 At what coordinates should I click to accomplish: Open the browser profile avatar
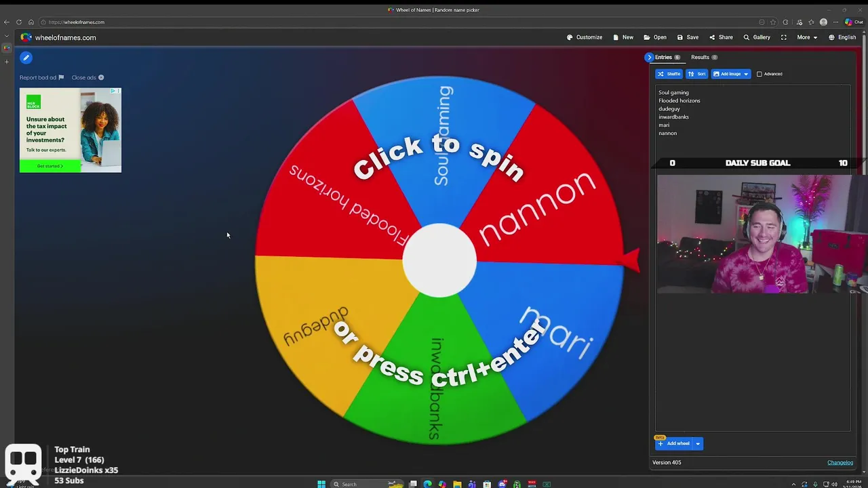823,22
